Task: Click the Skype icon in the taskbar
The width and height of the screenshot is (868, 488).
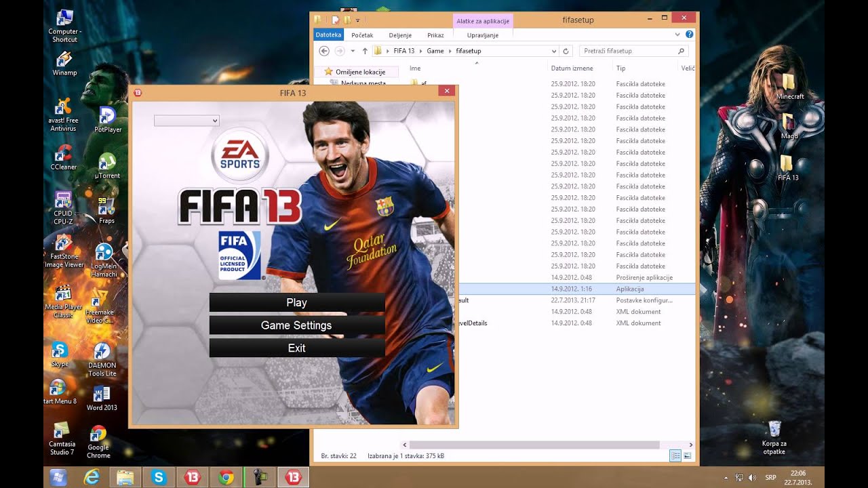Action: [159, 477]
